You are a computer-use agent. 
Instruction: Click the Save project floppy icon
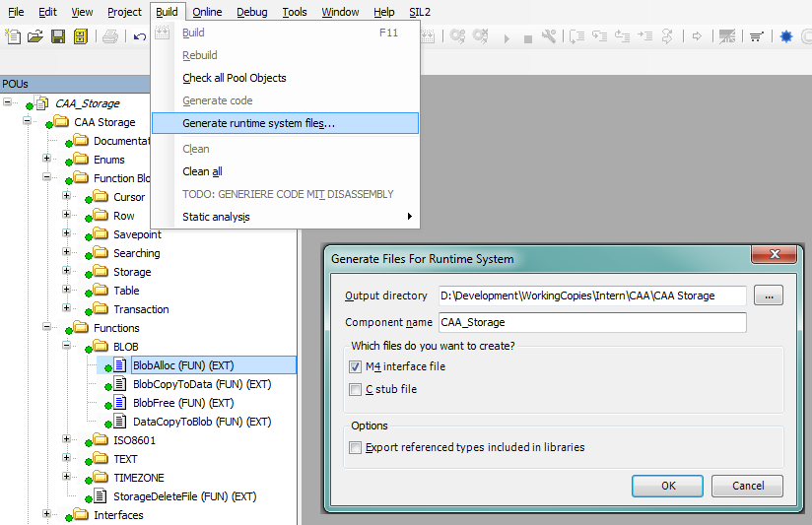tap(57, 36)
